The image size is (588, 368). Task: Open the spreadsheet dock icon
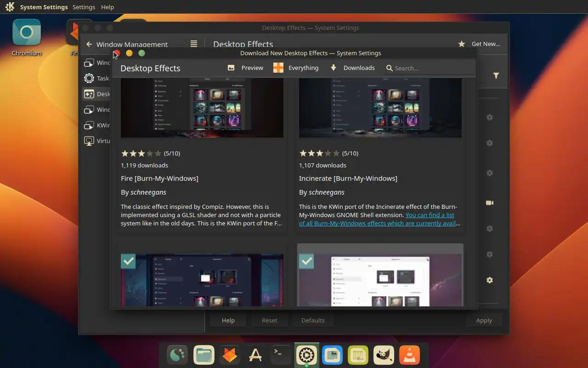(x=358, y=355)
